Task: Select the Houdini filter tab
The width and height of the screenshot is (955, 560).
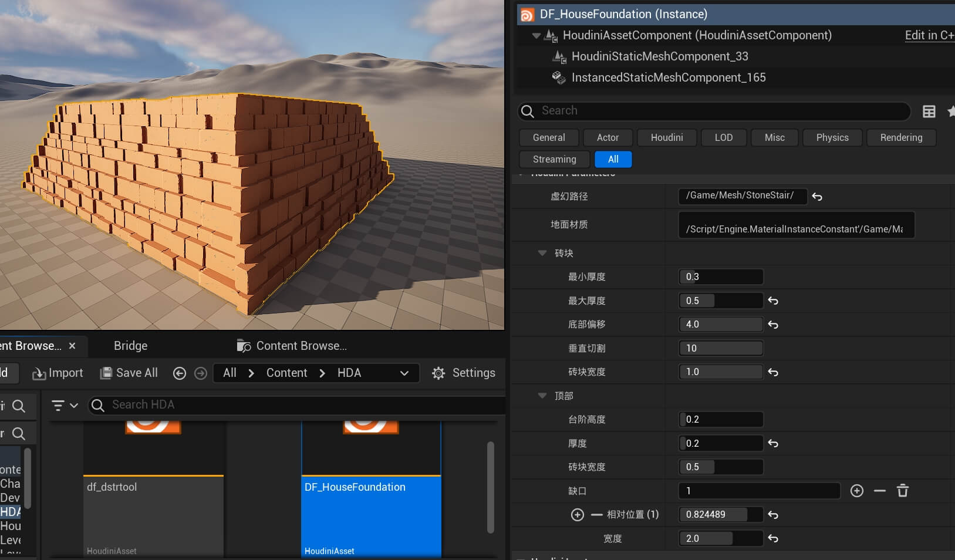Action: [667, 137]
